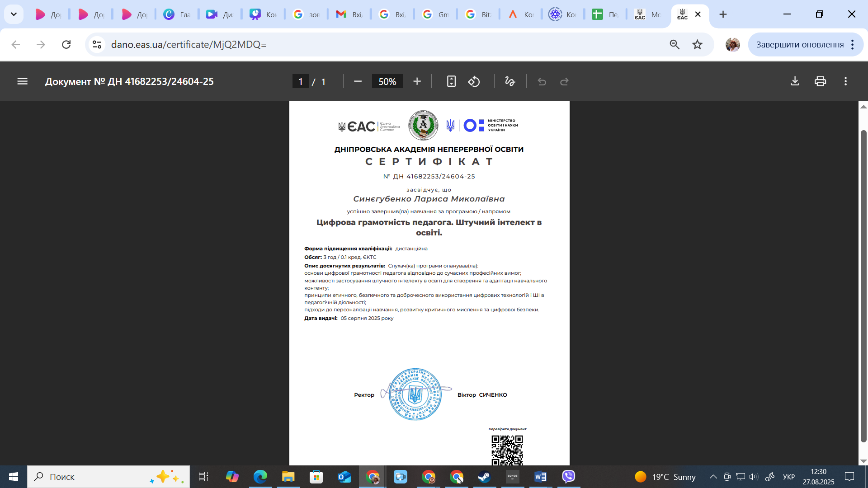Rotate the certificate page counterclockwise
The width and height of the screenshot is (868, 488).
tap(474, 81)
